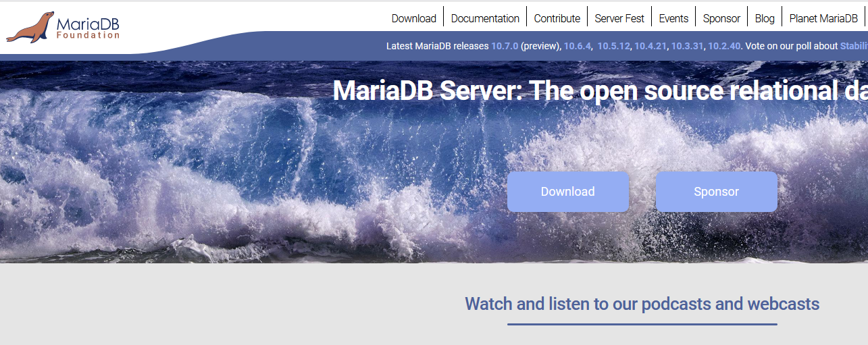Open the 10.4.21 release link
The height and width of the screenshot is (345, 868).
coord(650,46)
